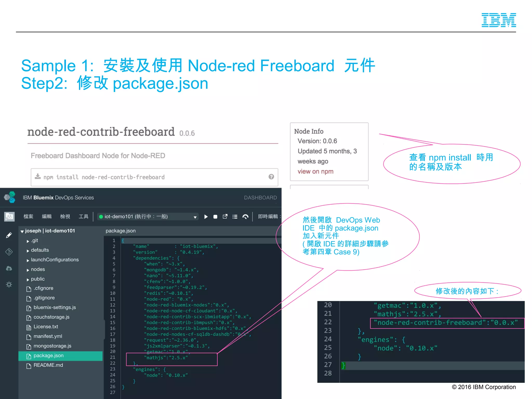Screen dimensions: 532x399
Task: Click the Version: 0.0.6 text
Action: coord(317,141)
